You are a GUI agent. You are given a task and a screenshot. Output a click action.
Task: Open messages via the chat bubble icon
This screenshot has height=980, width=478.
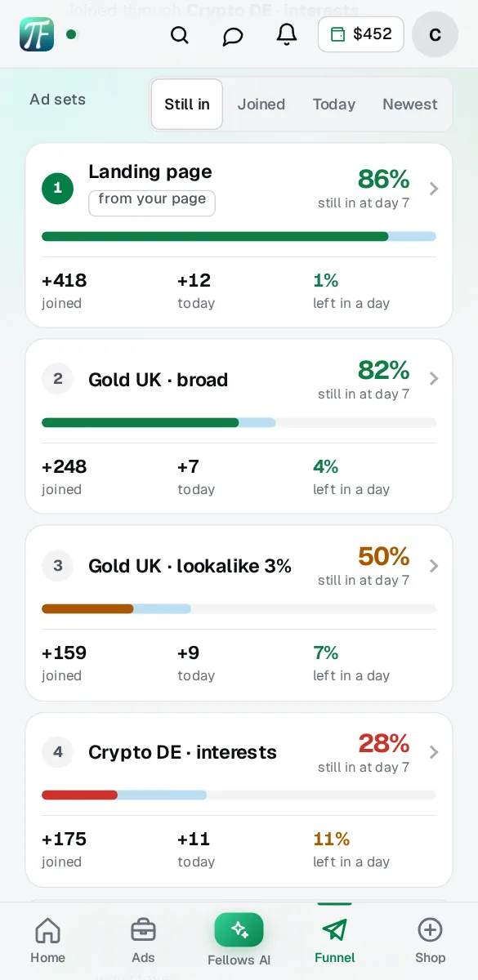[233, 36]
